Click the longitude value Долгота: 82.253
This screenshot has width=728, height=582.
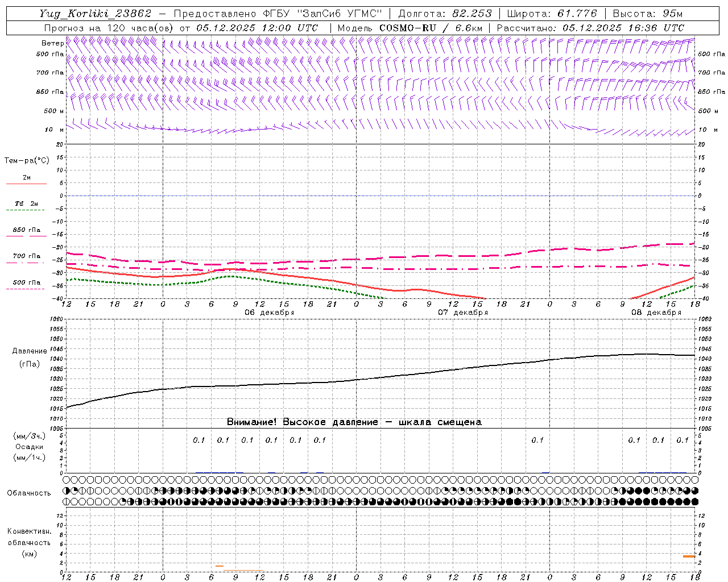(x=445, y=14)
